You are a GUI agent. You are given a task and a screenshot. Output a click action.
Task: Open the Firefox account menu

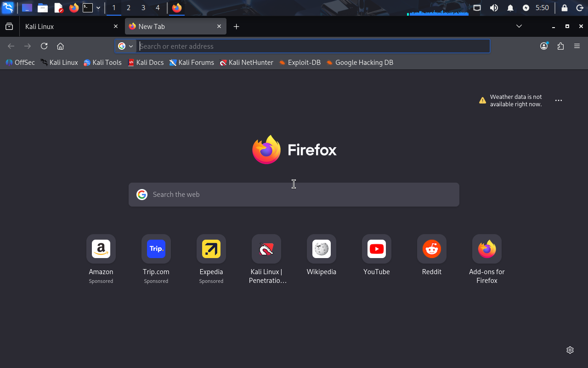544,46
